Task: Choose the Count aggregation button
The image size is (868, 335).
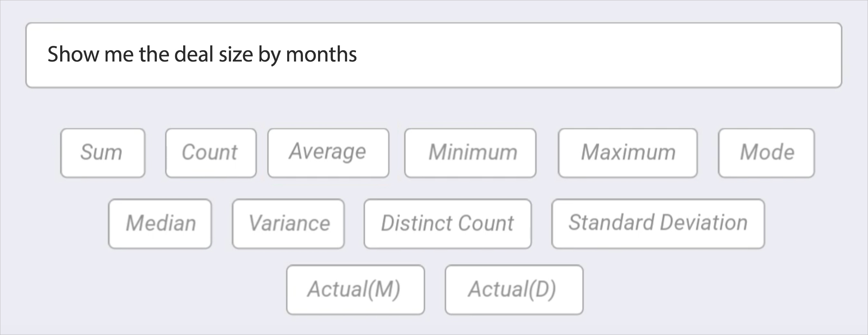Action: tap(211, 153)
